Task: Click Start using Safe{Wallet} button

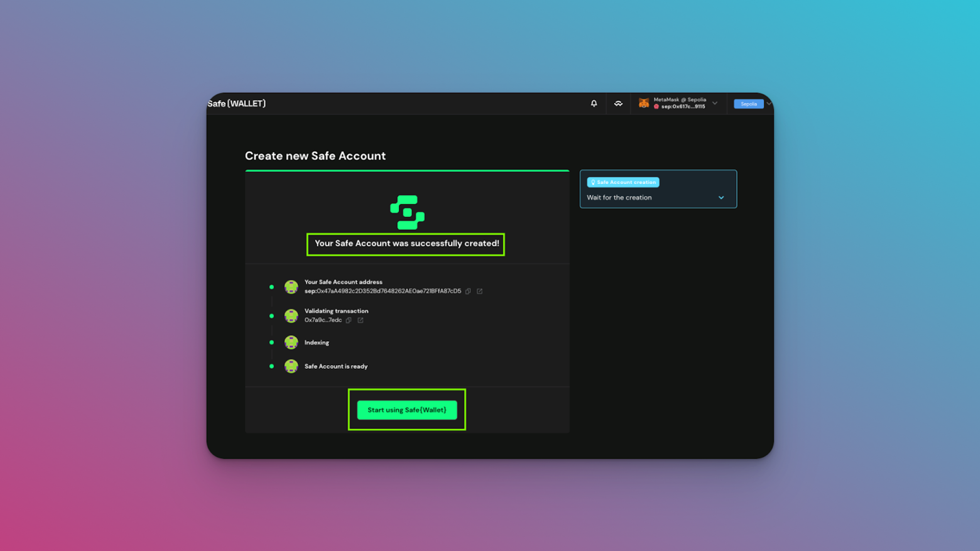Action: pos(407,410)
